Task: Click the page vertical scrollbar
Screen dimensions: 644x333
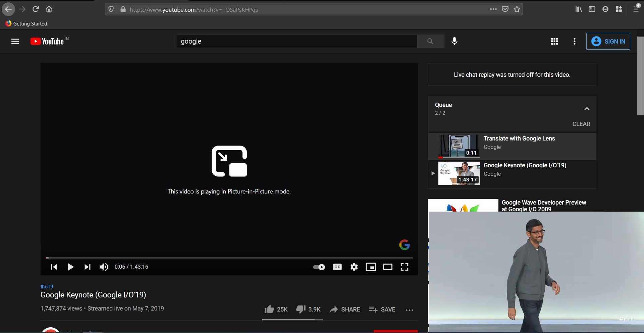Action: pyautogui.click(x=640, y=76)
